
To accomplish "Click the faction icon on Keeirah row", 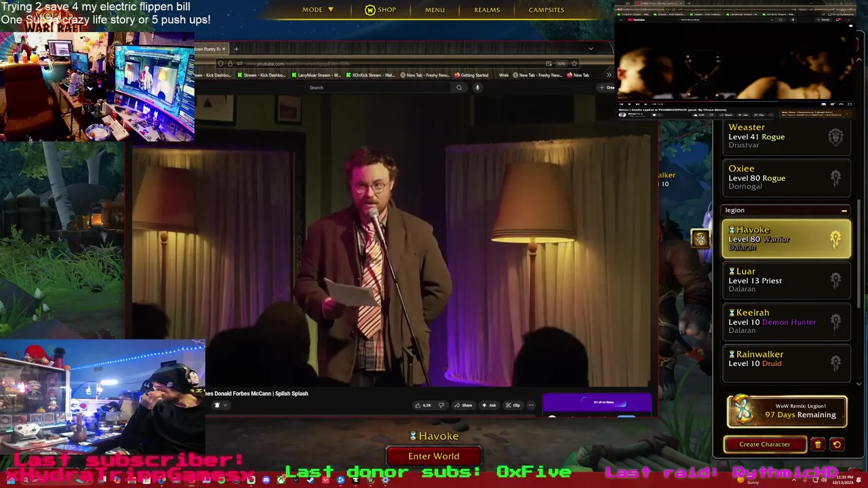I will (x=835, y=321).
